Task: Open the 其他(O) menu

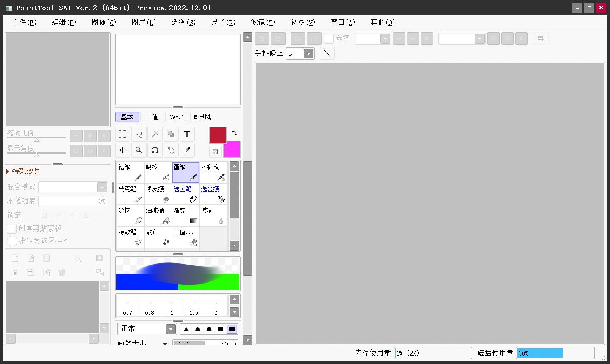Action: 383,22
